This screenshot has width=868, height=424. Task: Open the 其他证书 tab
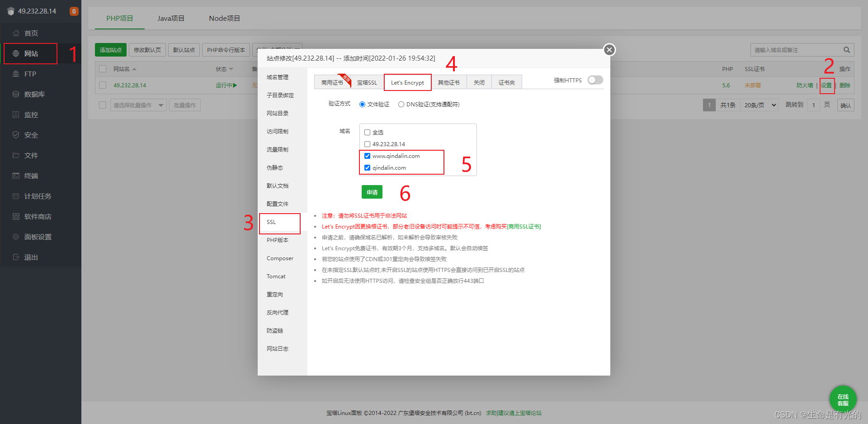tap(448, 82)
